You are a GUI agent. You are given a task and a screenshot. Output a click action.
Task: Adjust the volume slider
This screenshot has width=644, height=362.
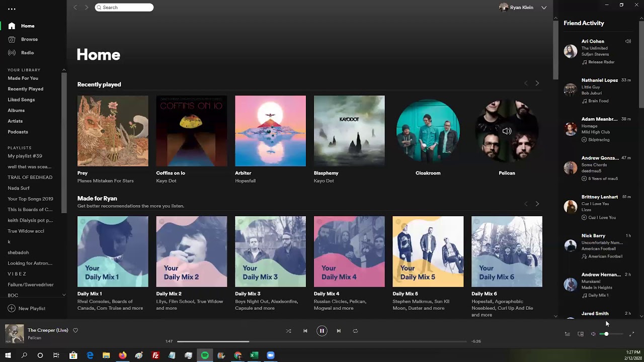611,334
